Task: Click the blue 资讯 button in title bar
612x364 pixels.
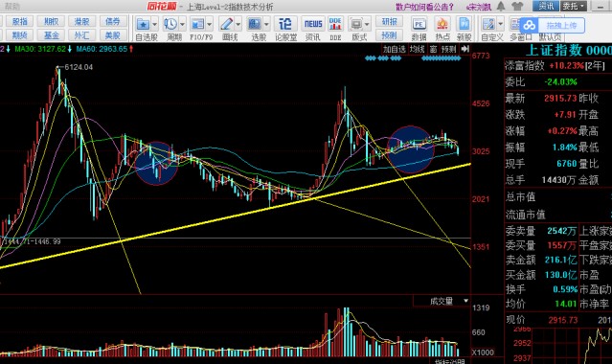Action: coord(546,7)
